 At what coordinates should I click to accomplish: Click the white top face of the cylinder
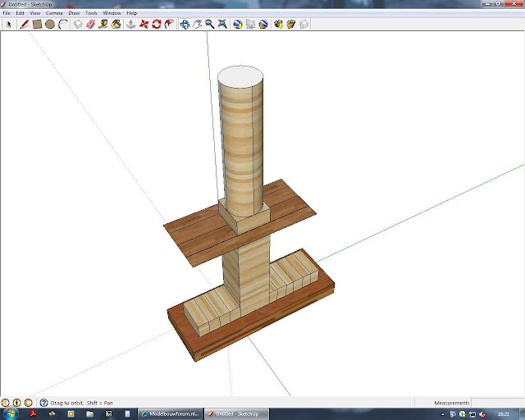click(x=240, y=77)
